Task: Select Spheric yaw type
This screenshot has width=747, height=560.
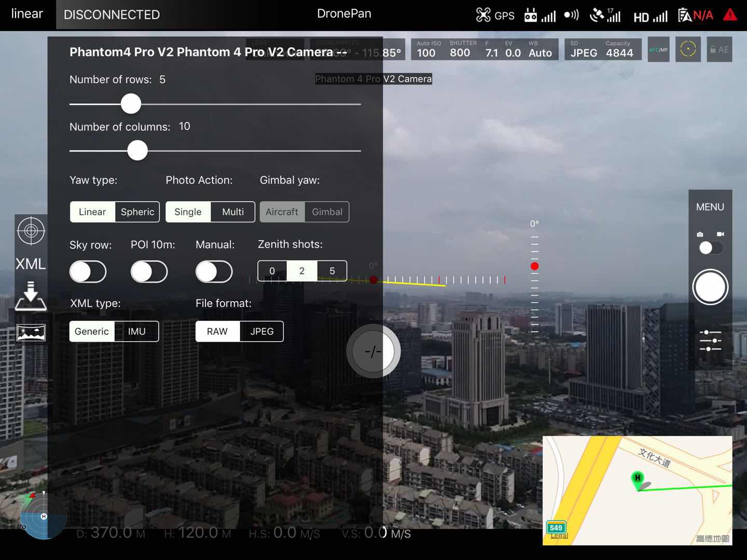Action: [137, 212]
